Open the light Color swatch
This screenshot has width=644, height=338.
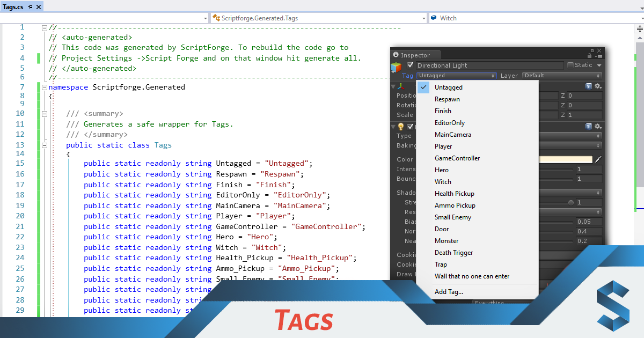coord(565,159)
